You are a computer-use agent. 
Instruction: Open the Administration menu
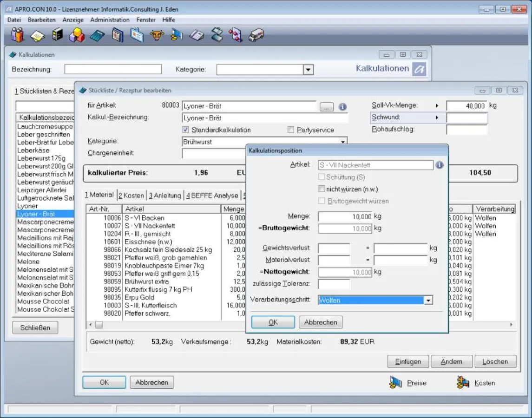tap(110, 20)
